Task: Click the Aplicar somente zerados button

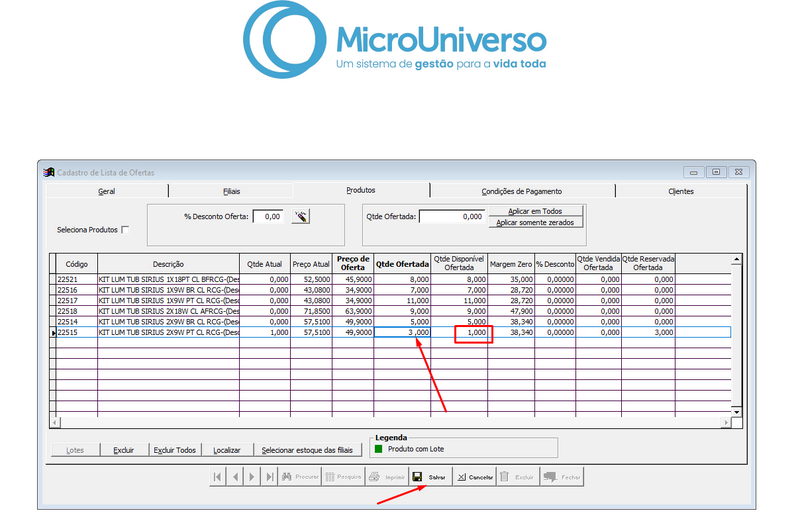Action: pyautogui.click(x=535, y=222)
